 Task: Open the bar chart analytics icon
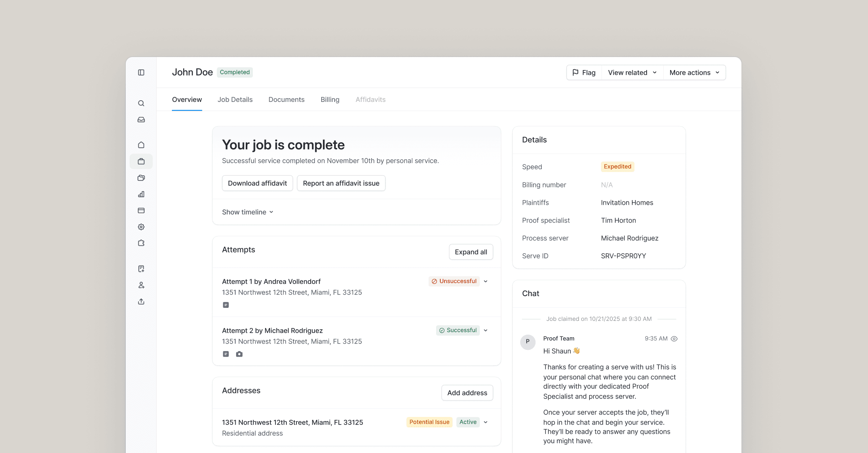pyautogui.click(x=141, y=194)
